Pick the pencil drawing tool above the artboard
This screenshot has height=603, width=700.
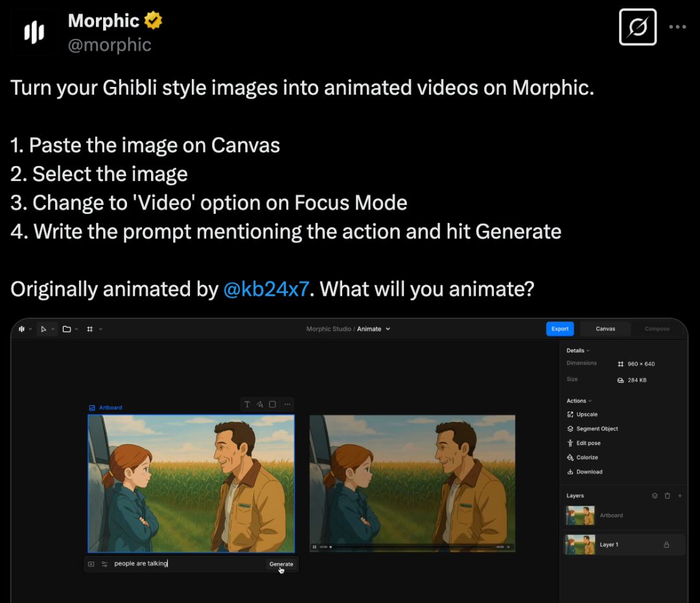pyautogui.click(x=260, y=404)
